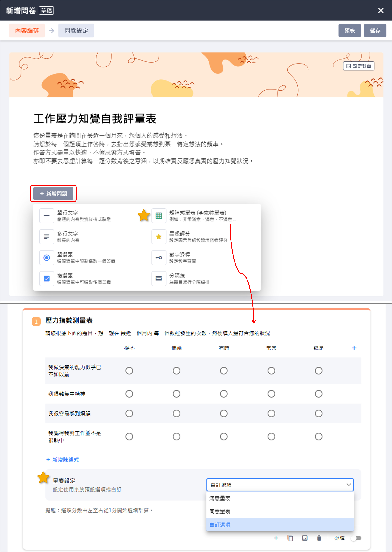Image resolution: width=392 pixels, height=552 pixels.
Task: Click the 新增問題 button
Action: (x=53, y=193)
